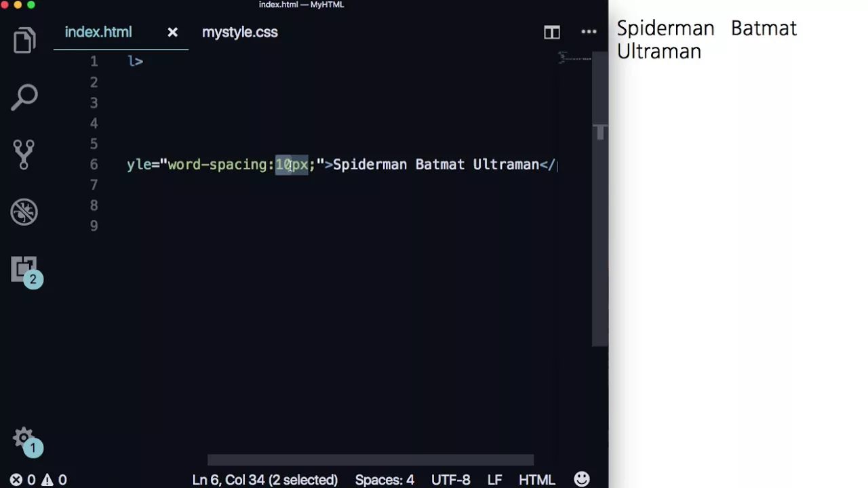
Task: Click the yellow minimize window button
Action: (x=17, y=5)
